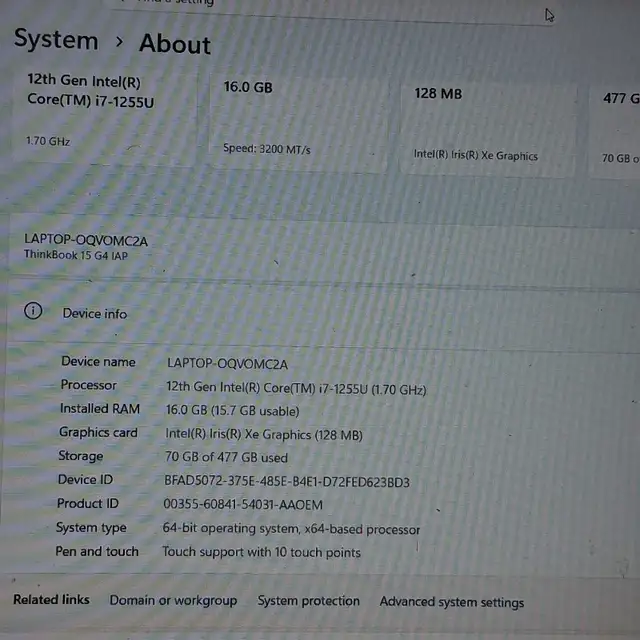Click the Storage label
640x640 pixels.
click(x=80, y=456)
